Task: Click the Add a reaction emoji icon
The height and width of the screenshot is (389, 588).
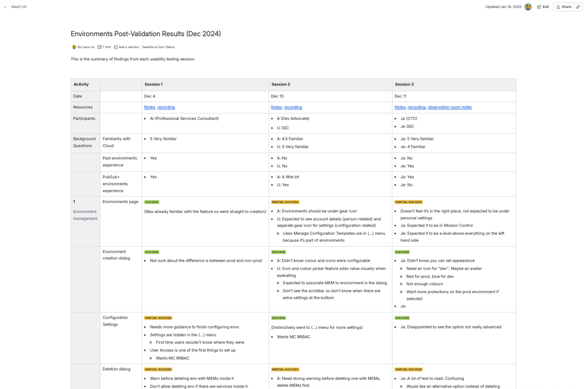Action: (x=115, y=47)
